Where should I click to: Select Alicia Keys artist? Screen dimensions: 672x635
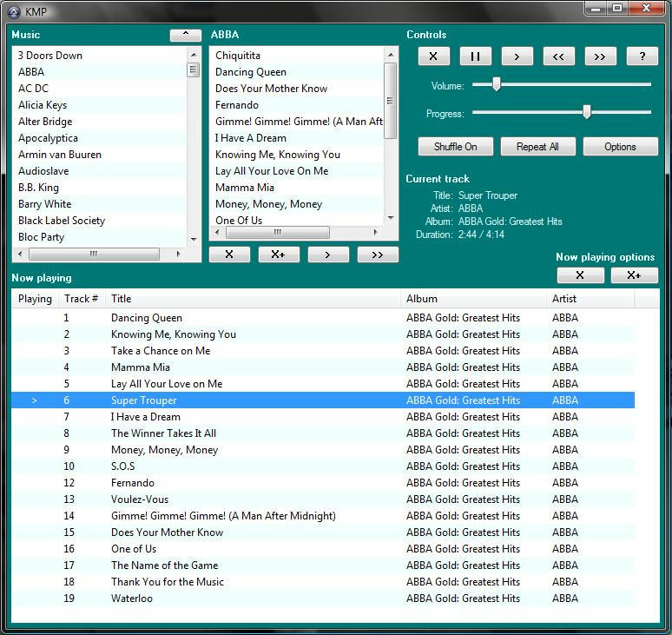[x=100, y=104]
